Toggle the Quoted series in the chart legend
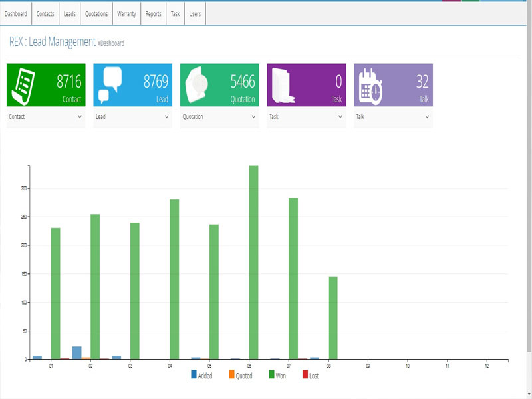The image size is (532, 399). [x=243, y=376]
